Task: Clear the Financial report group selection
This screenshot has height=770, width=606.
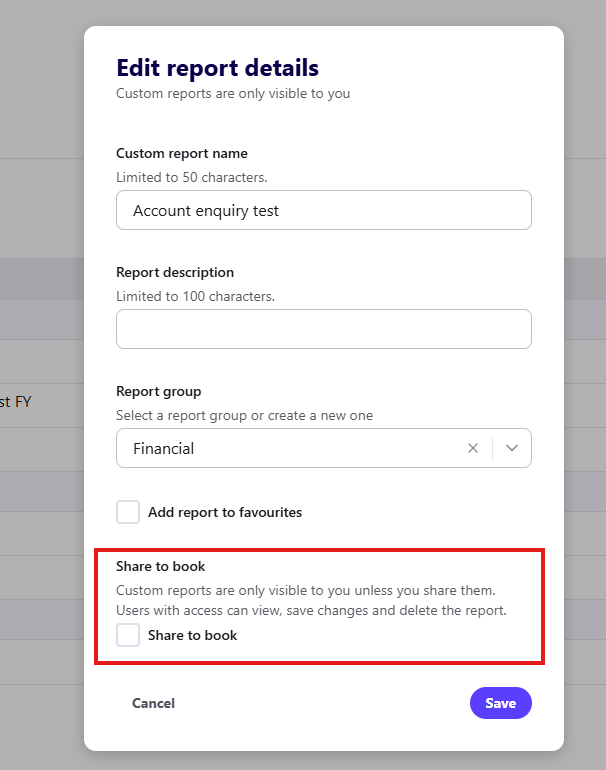Action: (473, 449)
